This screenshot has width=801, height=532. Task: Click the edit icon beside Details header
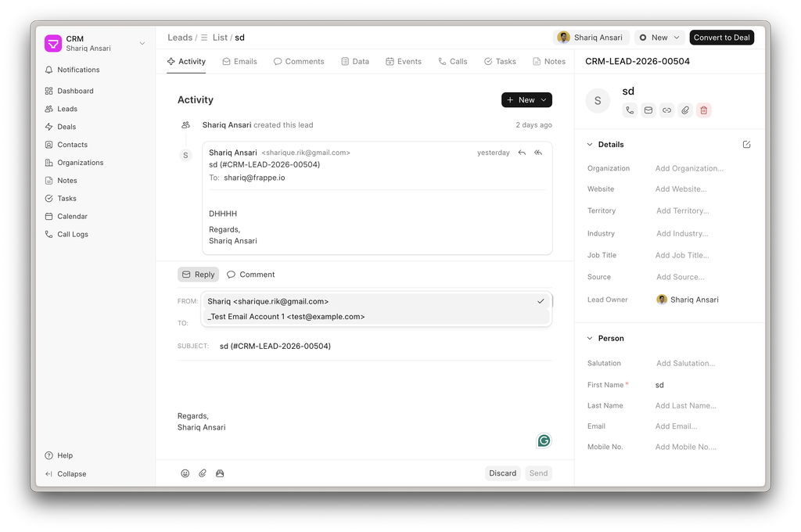746,145
